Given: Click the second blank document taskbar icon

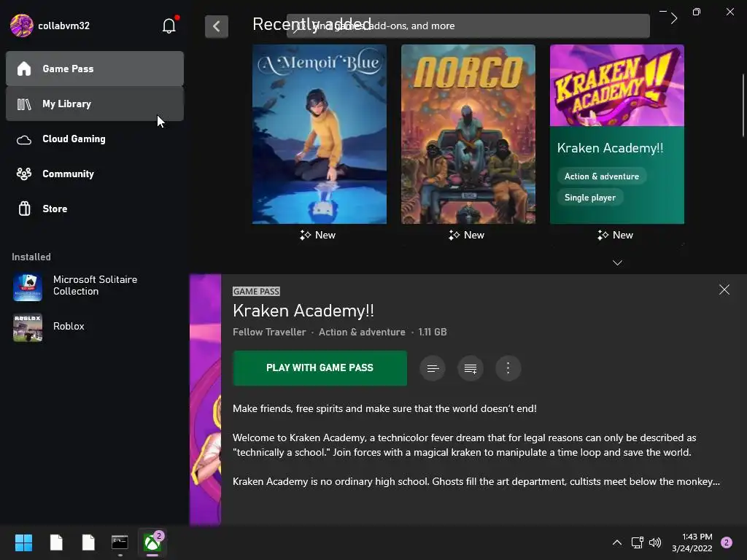Looking at the screenshot, I should [88, 542].
